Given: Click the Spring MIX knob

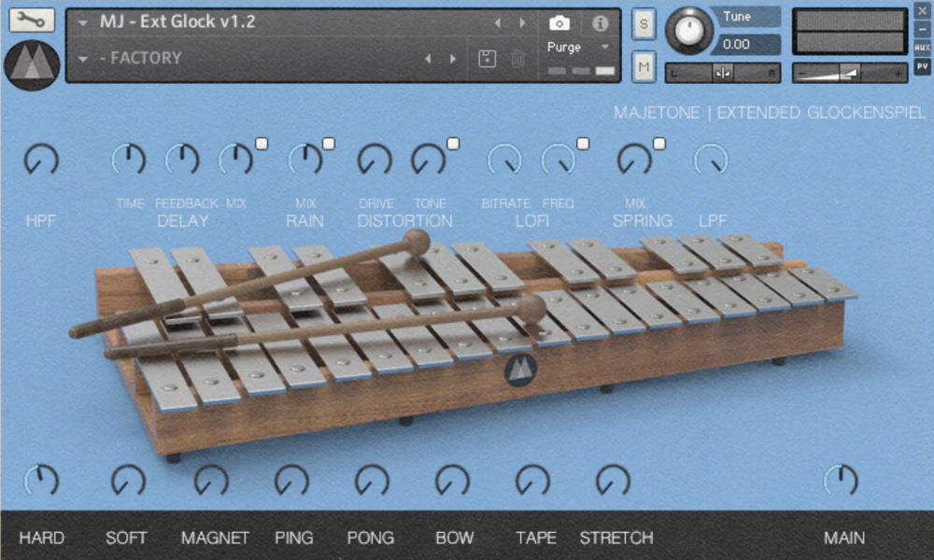Looking at the screenshot, I should pyautogui.click(x=634, y=161).
